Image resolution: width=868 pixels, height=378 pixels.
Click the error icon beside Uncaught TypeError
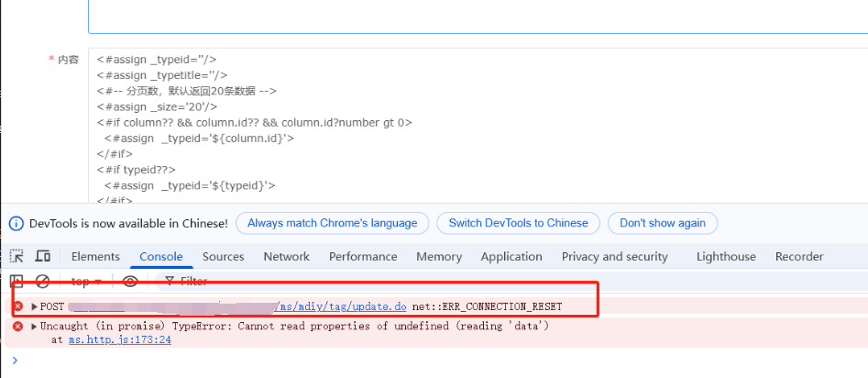pos(17,327)
